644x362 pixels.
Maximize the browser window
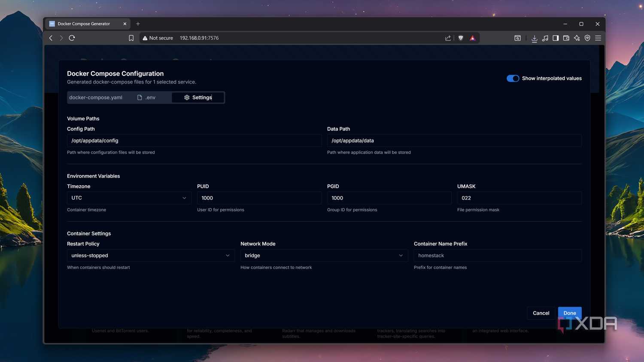[581, 24]
